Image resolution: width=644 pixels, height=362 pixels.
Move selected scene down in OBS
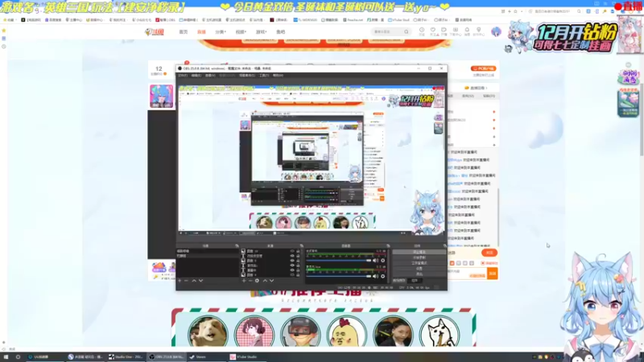tap(200, 280)
